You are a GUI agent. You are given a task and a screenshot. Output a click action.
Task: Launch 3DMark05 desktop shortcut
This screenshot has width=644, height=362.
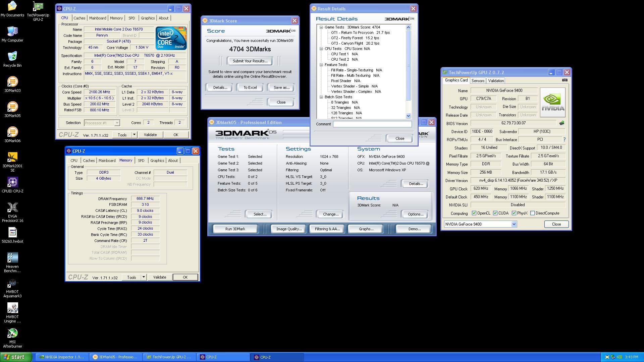tap(12, 110)
